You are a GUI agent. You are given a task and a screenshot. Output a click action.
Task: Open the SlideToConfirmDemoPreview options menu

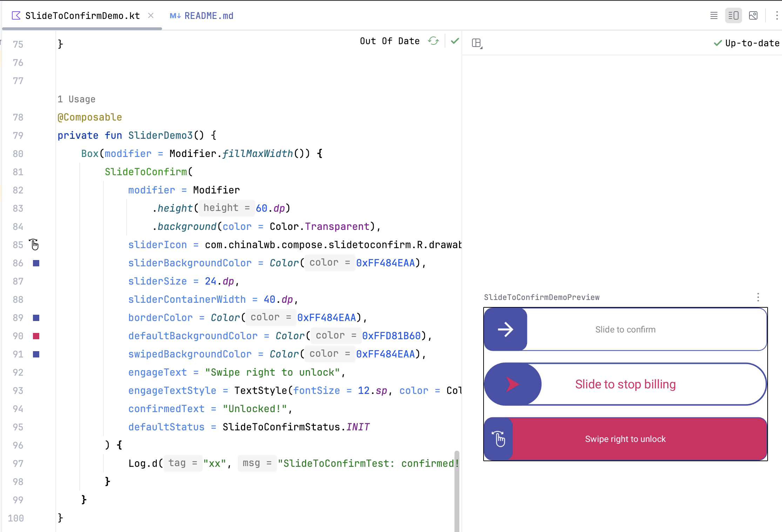758,297
